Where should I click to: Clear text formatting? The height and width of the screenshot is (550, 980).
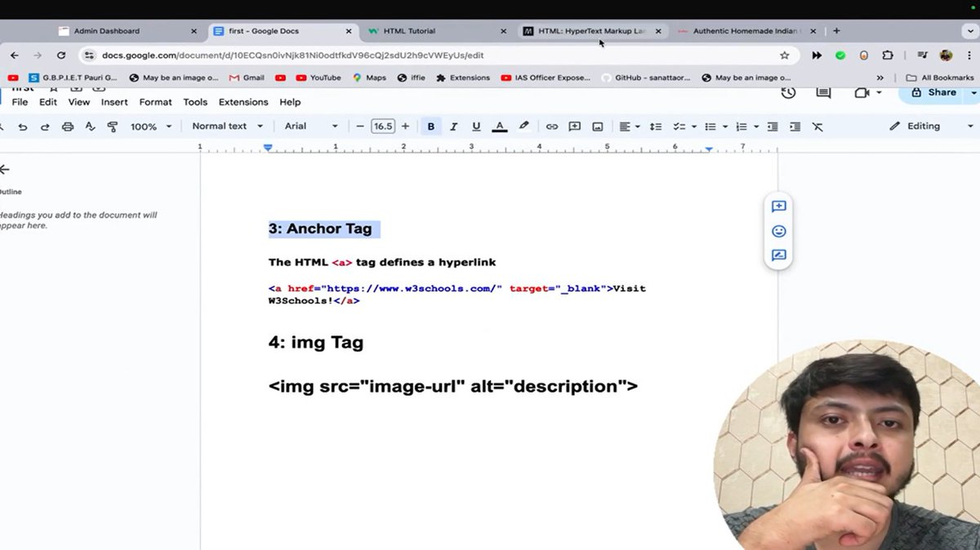click(817, 126)
